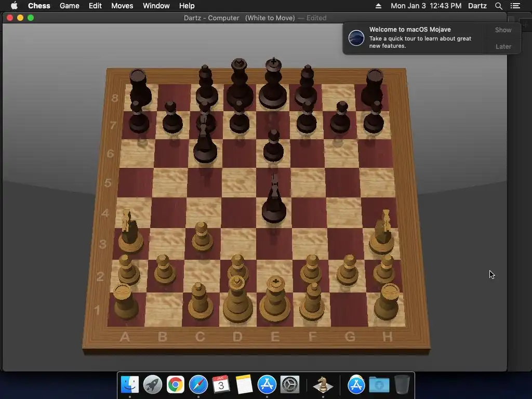Open the Chess app menu
The image size is (532, 399).
tap(39, 6)
